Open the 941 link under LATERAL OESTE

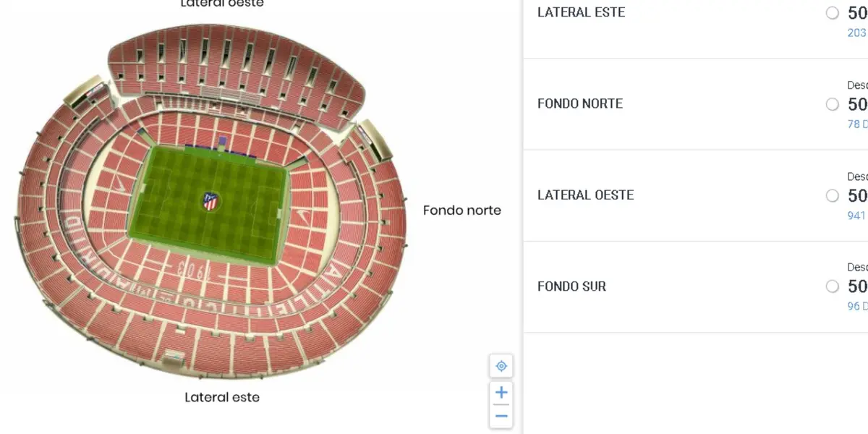[x=855, y=215]
